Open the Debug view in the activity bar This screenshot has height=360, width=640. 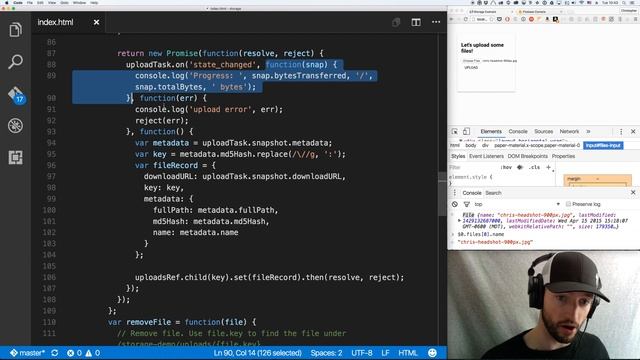[x=16, y=126]
